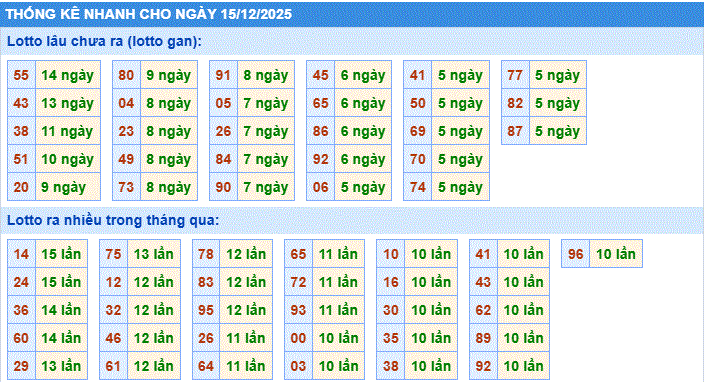Image resolution: width=704 pixels, height=382 pixels.
Task: Select number 16 in the 10 lần row
Action: pyautogui.click(x=391, y=282)
